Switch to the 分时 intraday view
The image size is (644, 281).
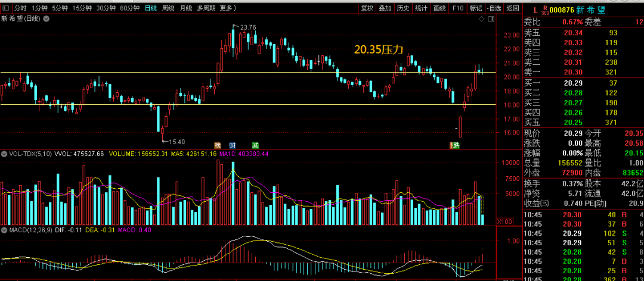click(x=20, y=8)
